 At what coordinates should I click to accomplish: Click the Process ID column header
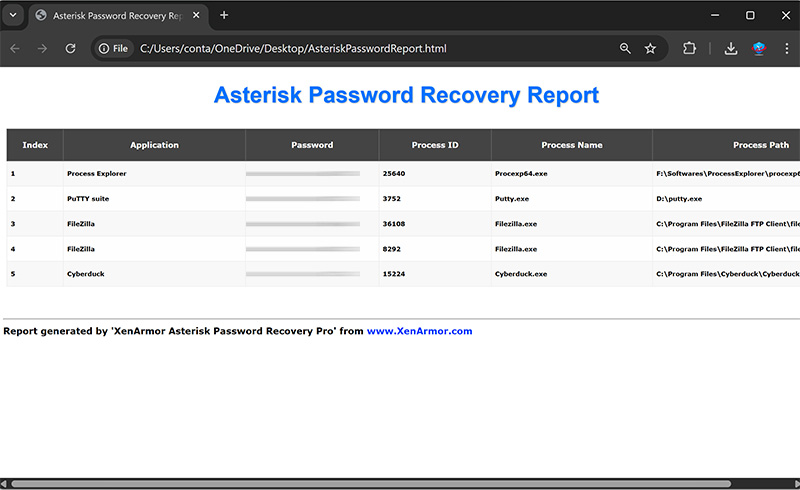[435, 145]
